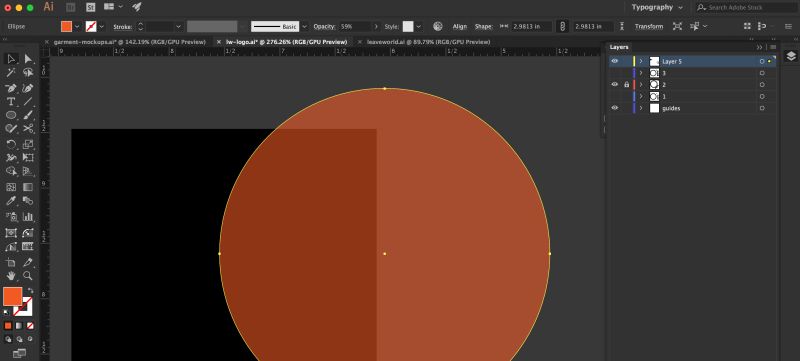Toggle constrain width and height link
The height and width of the screenshot is (361, 800).
click(x=562, y=27)
